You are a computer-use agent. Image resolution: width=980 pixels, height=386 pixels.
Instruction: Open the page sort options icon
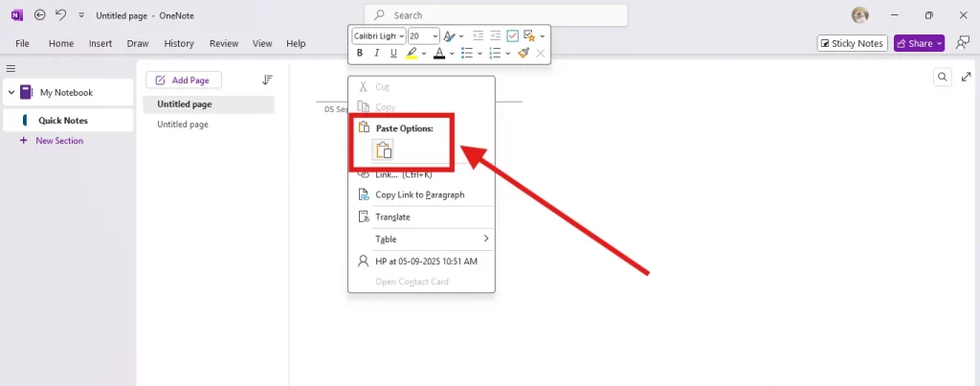pos(267,80)
